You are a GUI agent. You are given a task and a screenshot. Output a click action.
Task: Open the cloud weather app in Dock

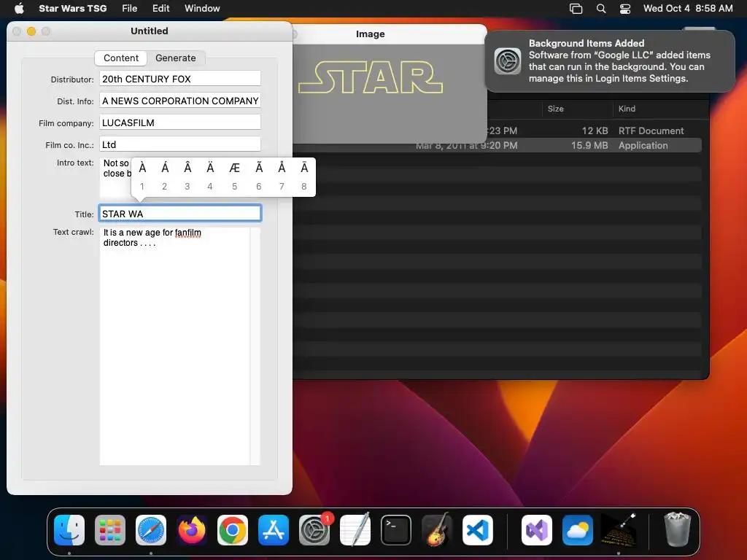pos(578,530)
